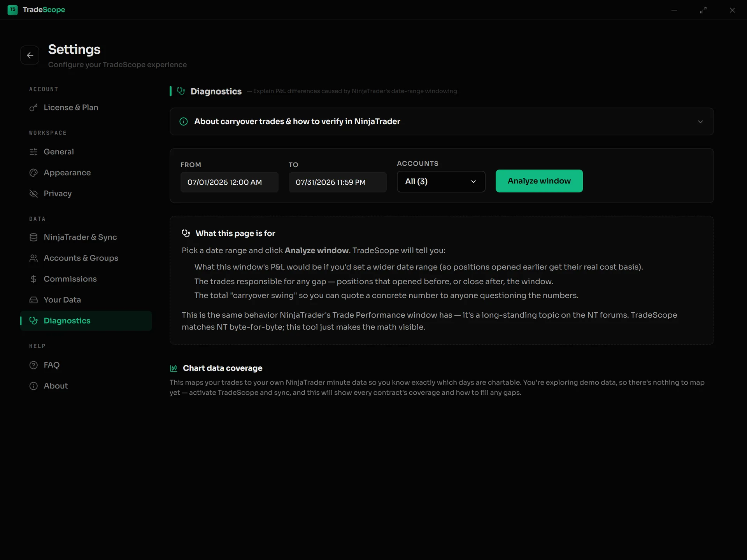Click the chart icon beside Chart data coverage
747x560 pixels.
tap(174, 368)
